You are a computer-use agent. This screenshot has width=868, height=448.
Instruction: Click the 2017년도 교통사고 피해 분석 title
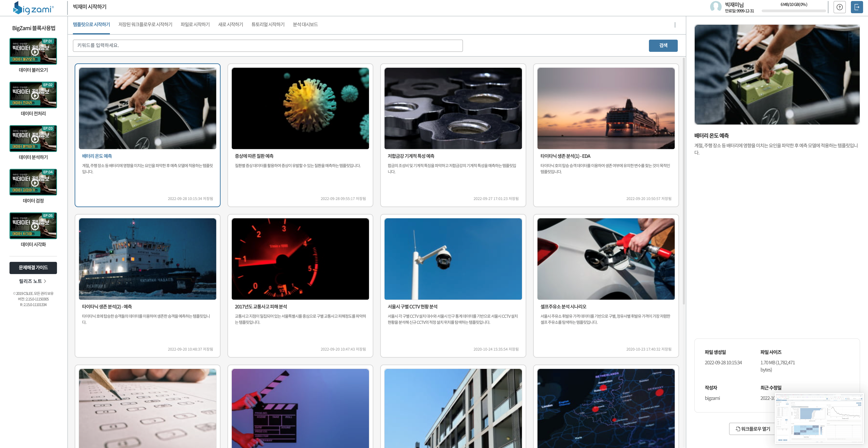point(261,307)
